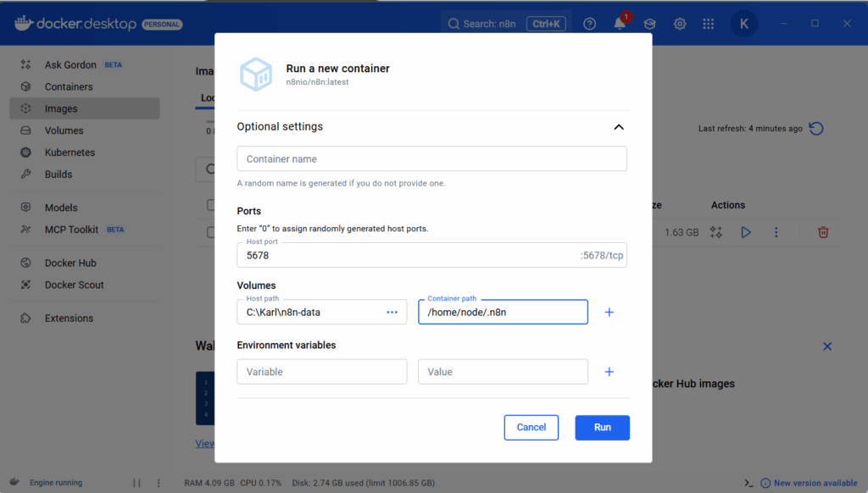Open Models in the sidebar
Screen dimensions: 868x493
coord(85,208)
